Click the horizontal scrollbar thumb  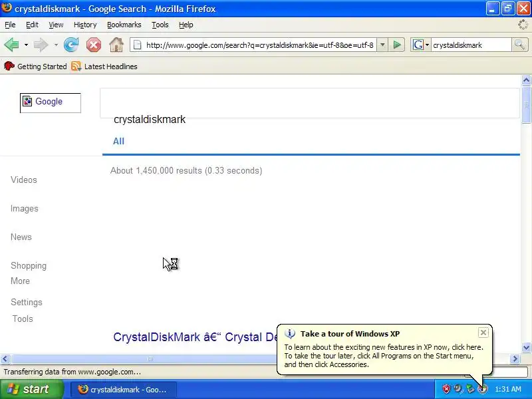[151, 358]
